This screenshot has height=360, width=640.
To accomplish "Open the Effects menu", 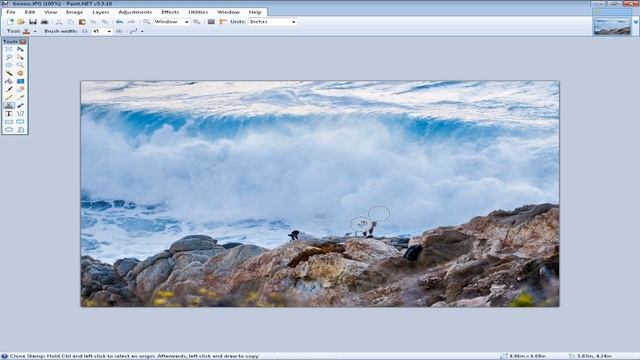I will pyautogui.click(x=170, y=12).
